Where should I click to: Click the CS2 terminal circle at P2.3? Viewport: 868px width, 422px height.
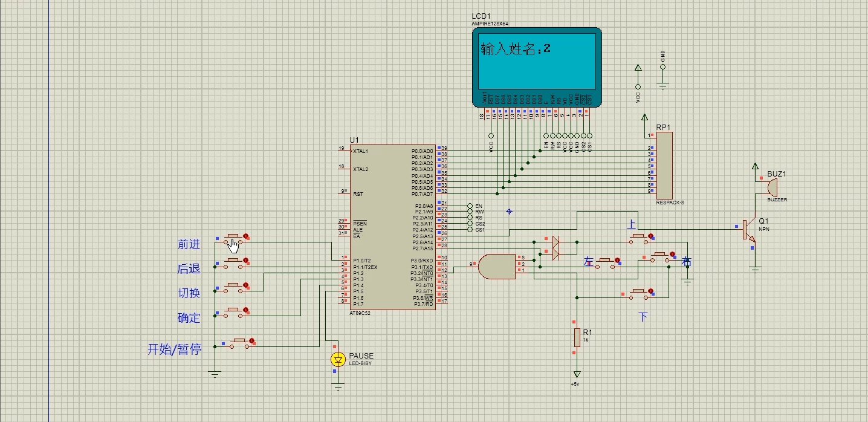470,224
